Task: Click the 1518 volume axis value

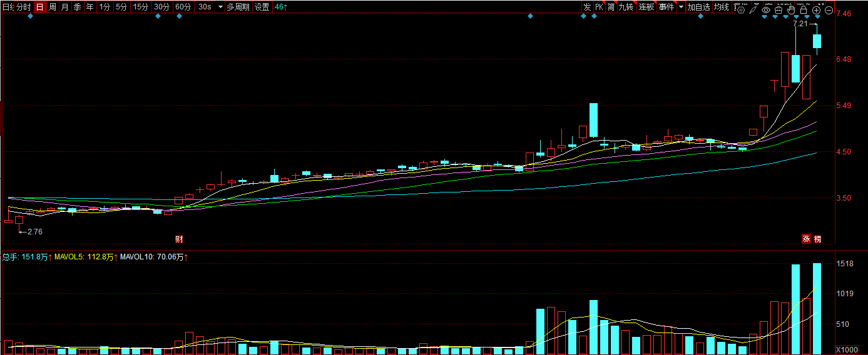Action: (x=845, y=264)
